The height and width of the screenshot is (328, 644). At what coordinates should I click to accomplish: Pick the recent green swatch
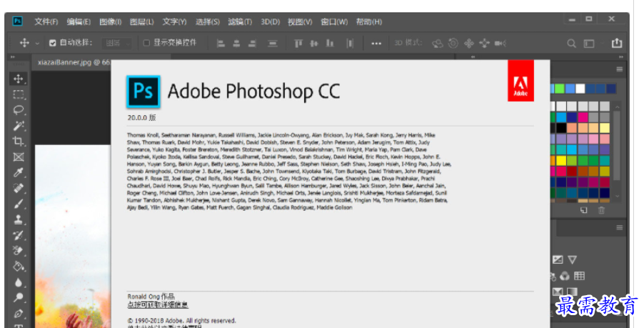click(x=559, y=89)
